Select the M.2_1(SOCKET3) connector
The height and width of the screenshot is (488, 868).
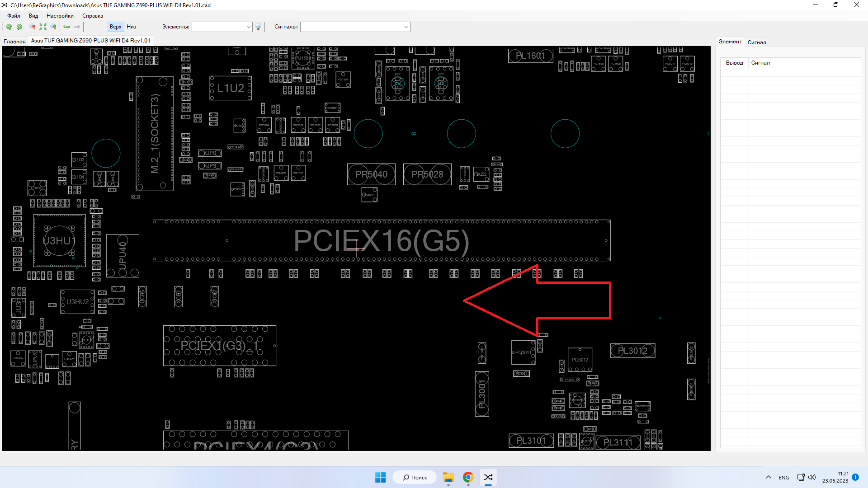click(x=155, y=133)
